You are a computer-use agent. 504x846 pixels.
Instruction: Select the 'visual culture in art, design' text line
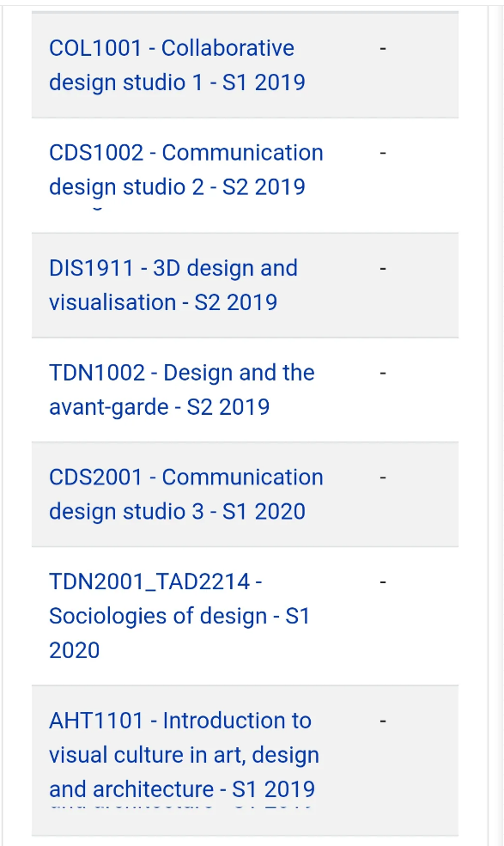(184, 755)
